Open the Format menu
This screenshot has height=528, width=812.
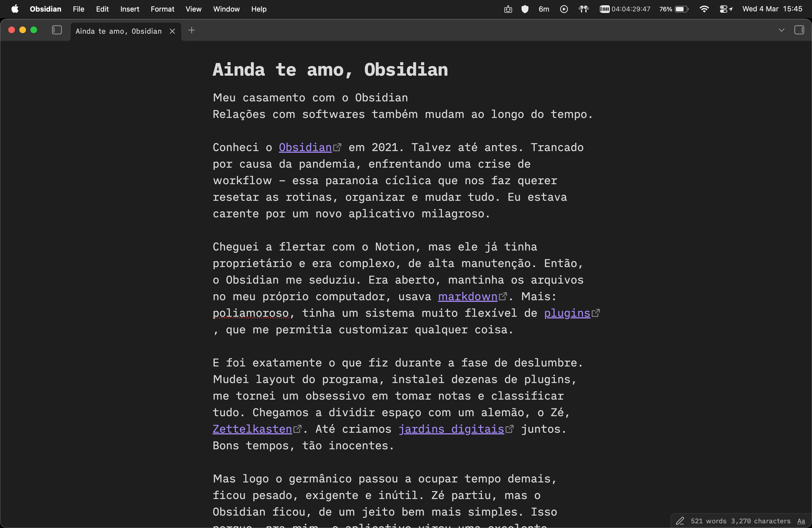click(x=162, y=9)
